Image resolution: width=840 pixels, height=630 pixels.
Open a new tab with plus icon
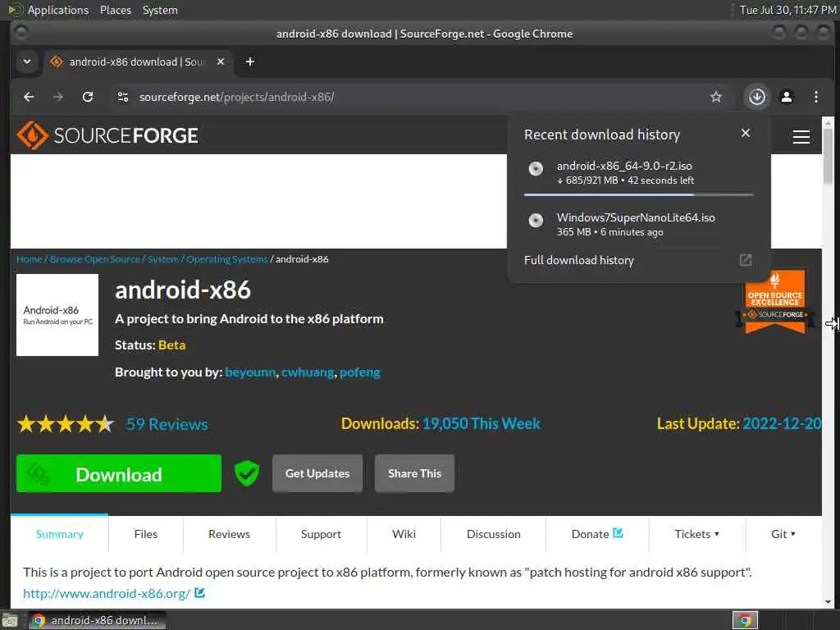pos(249,62)
